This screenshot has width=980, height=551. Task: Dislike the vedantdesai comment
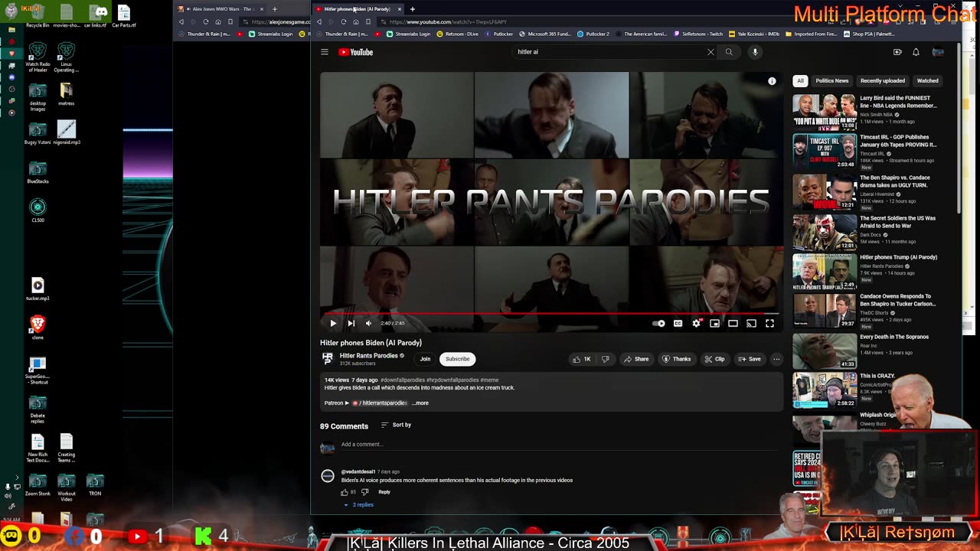[364, 492]
